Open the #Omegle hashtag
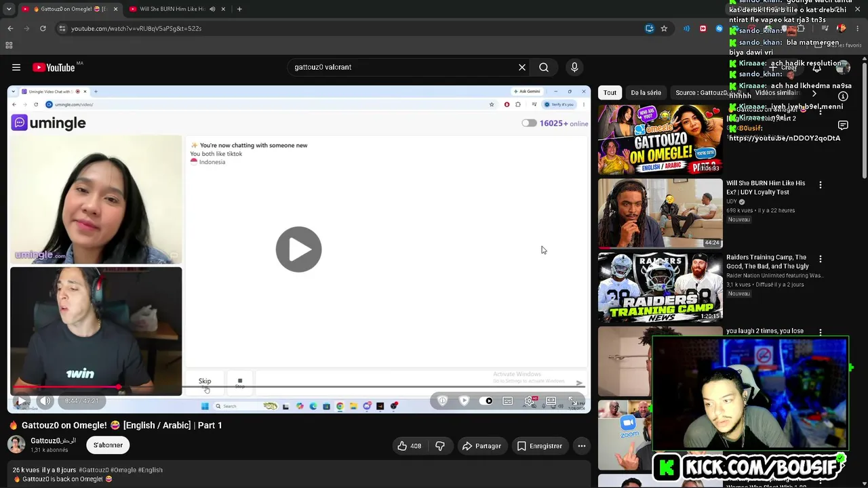Image resolution: width=868 pixels, height=488 pixels. tap(123, 470)
